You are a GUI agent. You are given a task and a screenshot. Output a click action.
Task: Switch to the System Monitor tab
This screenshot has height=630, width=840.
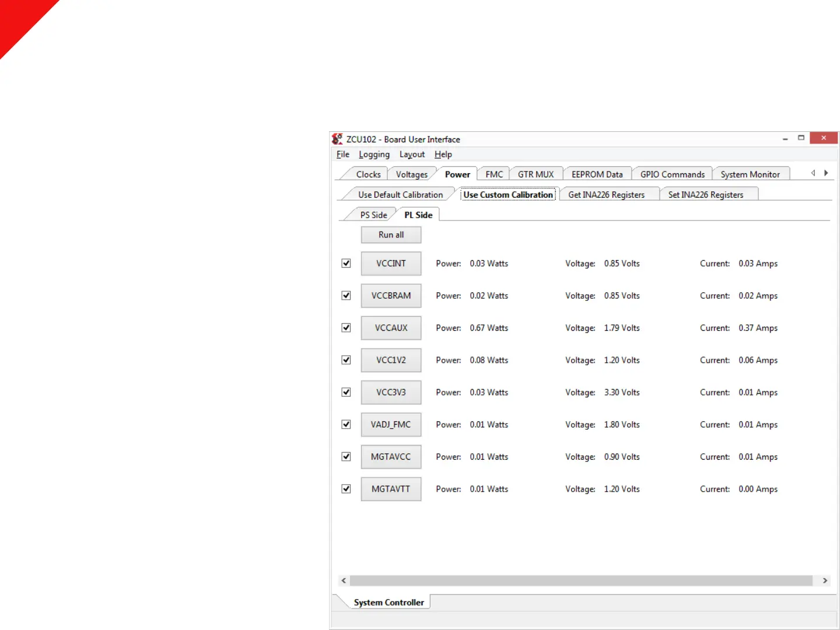click(750, 174)
